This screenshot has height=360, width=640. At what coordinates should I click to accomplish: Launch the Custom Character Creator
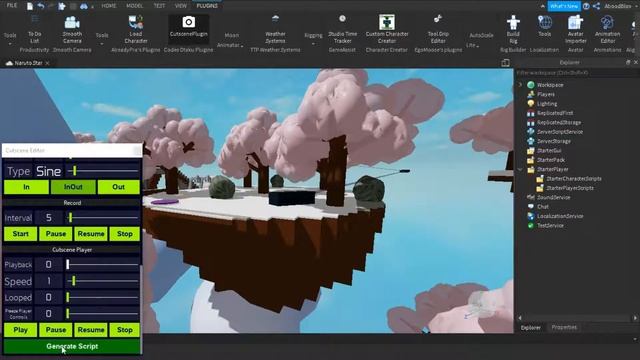click(387, 30)
